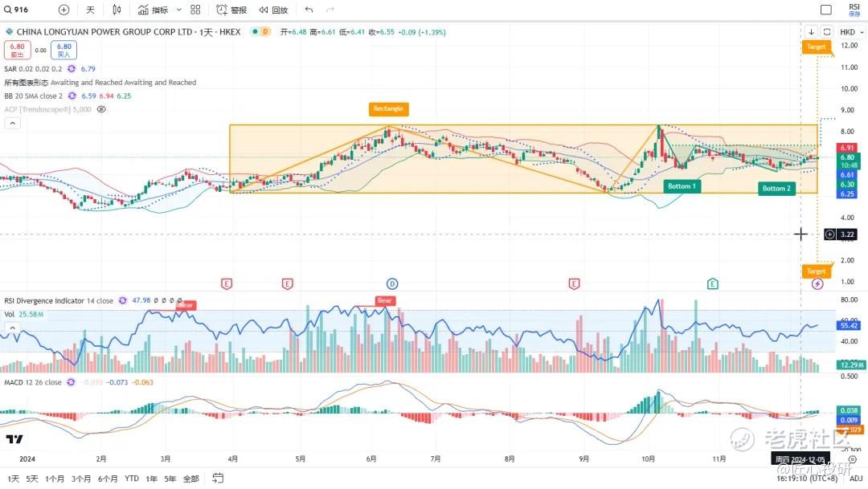Open the HKD currency dropdown
This screenshot has height=489, width=868.
pyautogui.click(x=851, y=31)
